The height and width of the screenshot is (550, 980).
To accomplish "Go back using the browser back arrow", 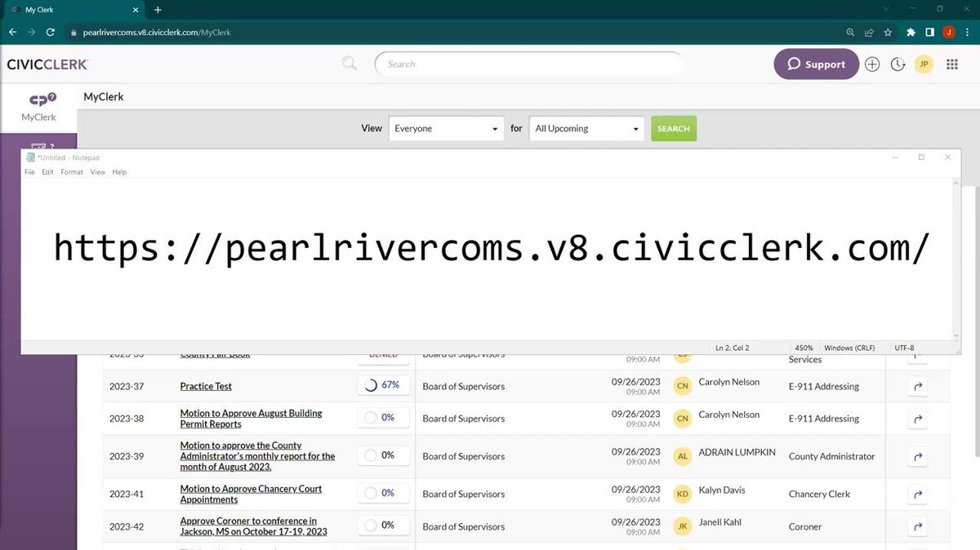I will [12, 33].
